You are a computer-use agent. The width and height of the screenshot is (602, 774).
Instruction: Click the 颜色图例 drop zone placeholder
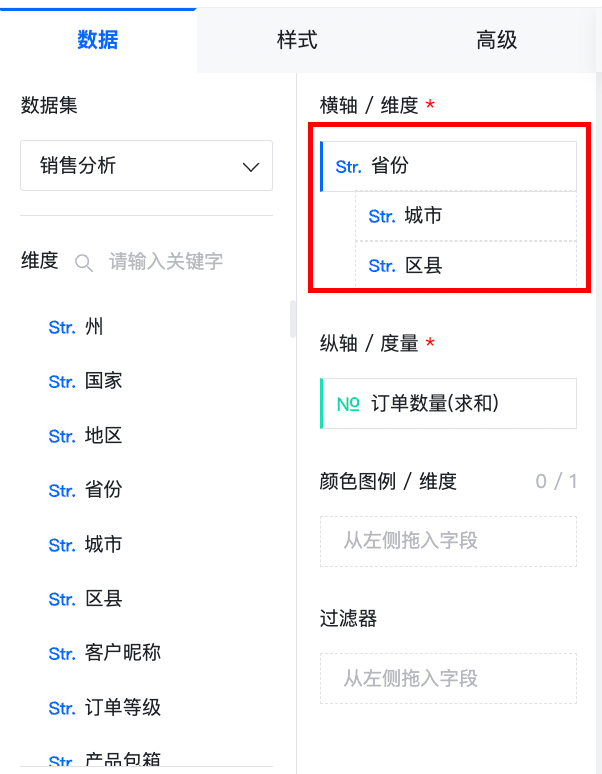[449, 542]
